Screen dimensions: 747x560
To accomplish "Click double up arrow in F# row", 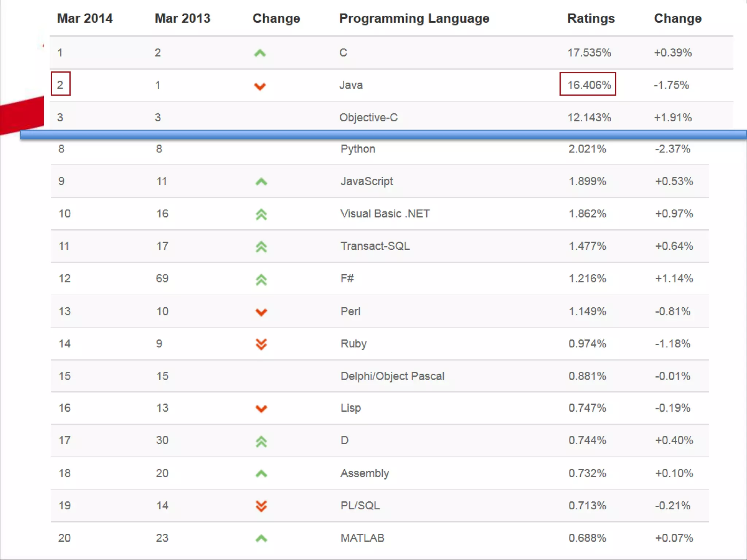I will 261,280.
